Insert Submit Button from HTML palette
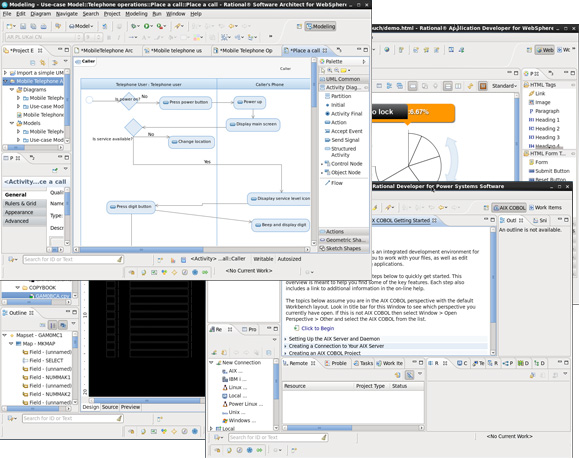The image size is (580, 459). [x=549, y=171]
